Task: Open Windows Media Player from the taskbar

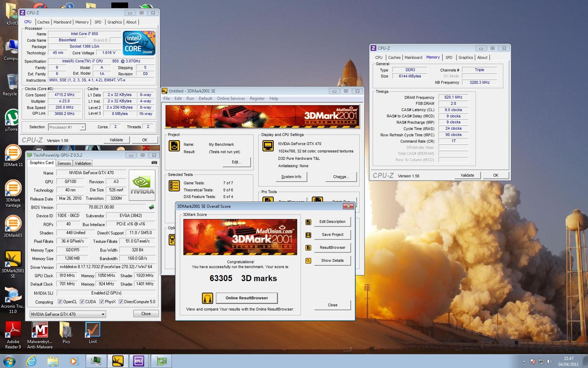Action: tap(73, 361)
